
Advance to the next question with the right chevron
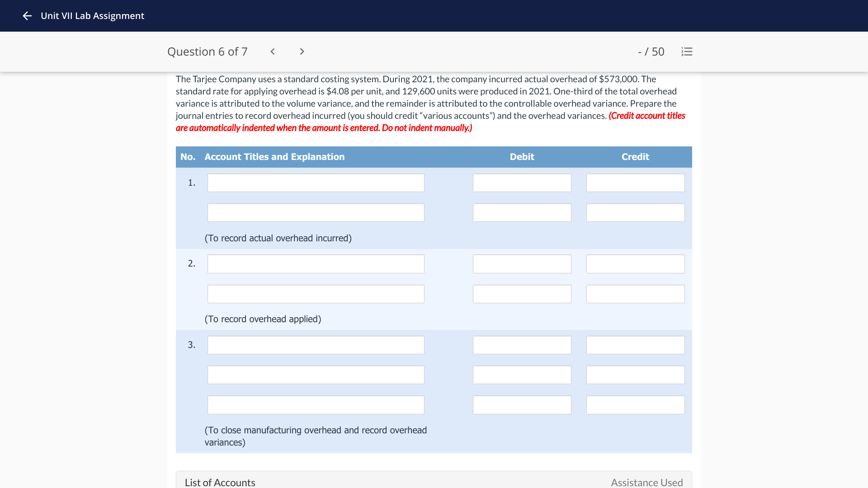coord(302,52)
